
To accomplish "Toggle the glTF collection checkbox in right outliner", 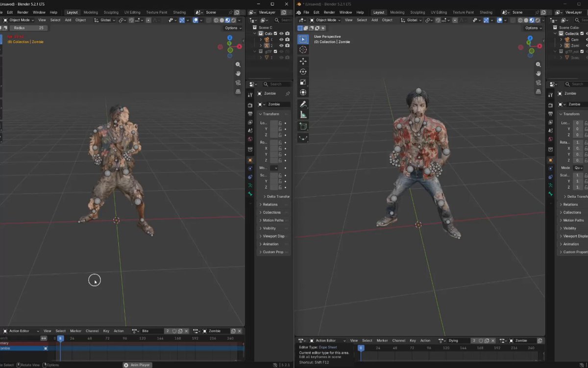I will pyautogui.click(x=582, y=52).
